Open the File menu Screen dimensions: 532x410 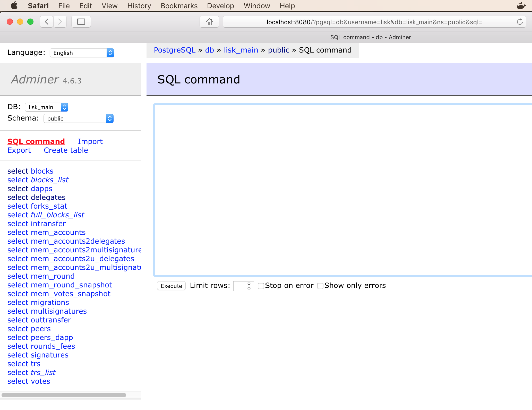64,6
